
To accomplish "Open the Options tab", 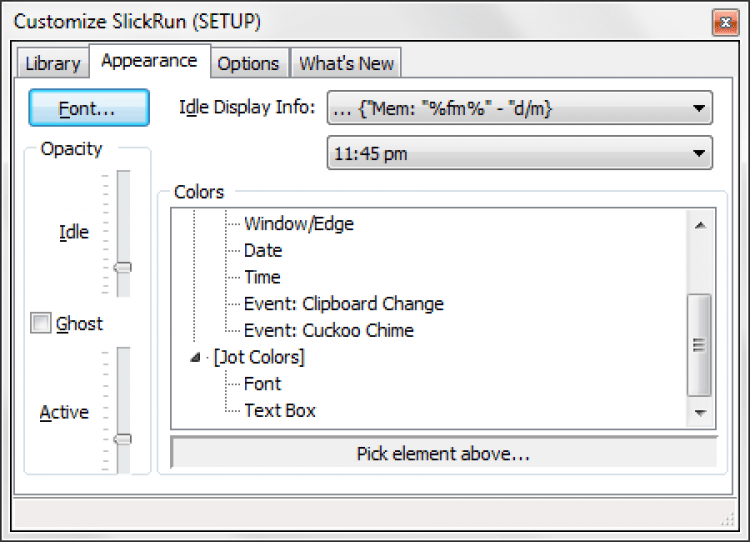I will (x=248, y=63).
